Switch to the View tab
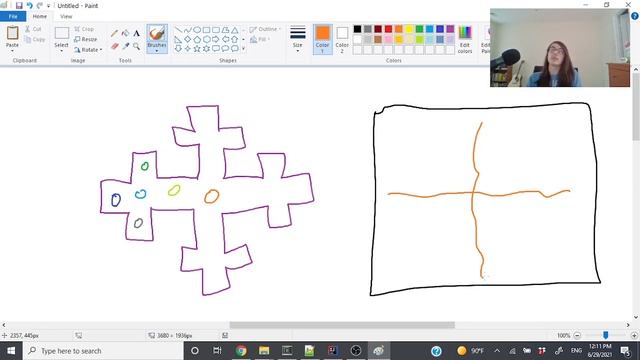Image resolution: width=640 pixels, height=360 pixels. point(66,16)
